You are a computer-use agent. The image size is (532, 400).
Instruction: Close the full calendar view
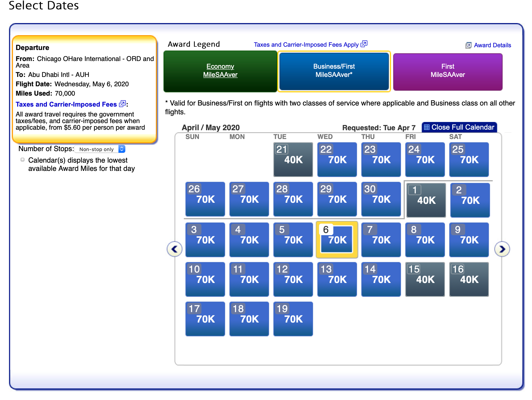point(459,127)
